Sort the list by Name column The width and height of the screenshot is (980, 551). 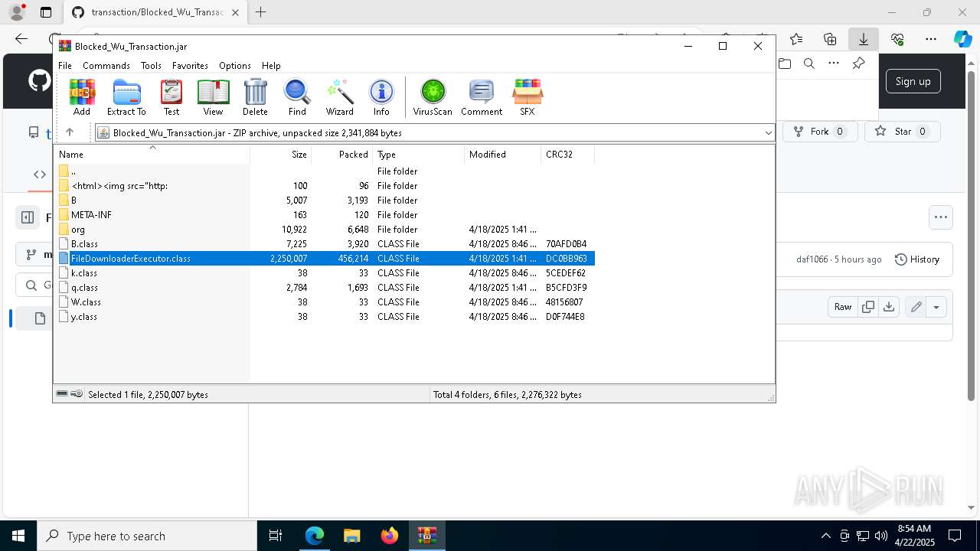pyautogui.click(x=152, y=155)
